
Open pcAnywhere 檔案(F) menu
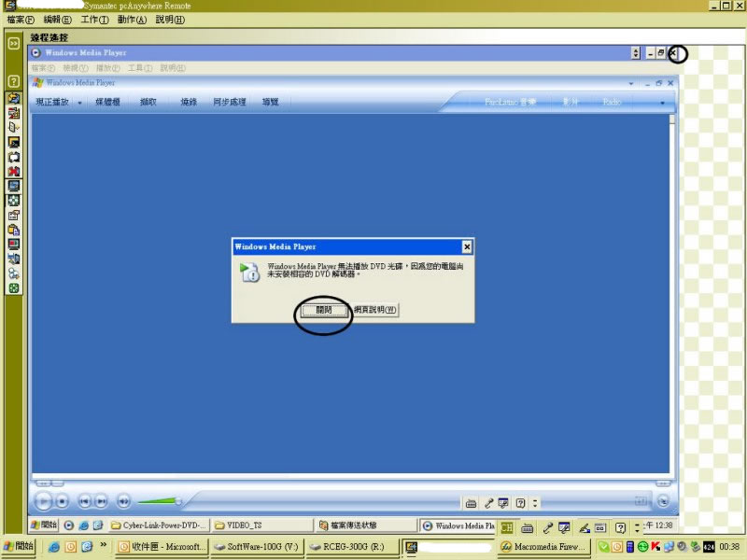(21, 20)
